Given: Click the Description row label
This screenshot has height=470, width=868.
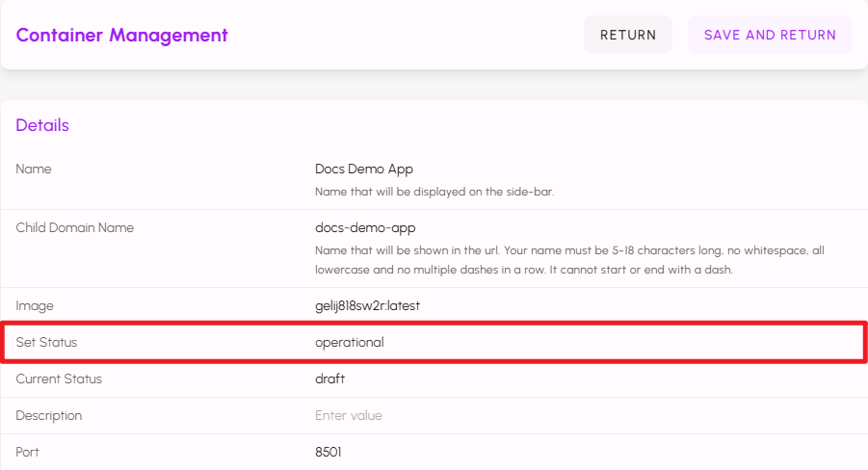Looking at the screenshot, I should pos(49,415).
